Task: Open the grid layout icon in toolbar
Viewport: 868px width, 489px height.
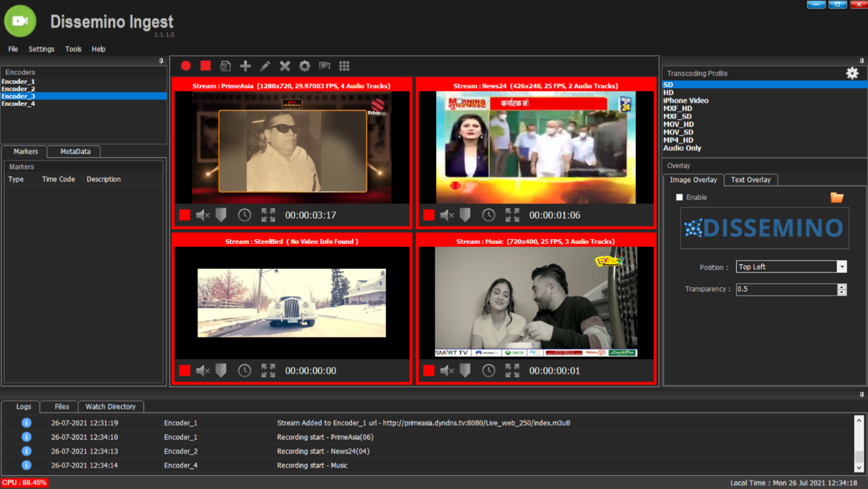Action: click(344, 66)
